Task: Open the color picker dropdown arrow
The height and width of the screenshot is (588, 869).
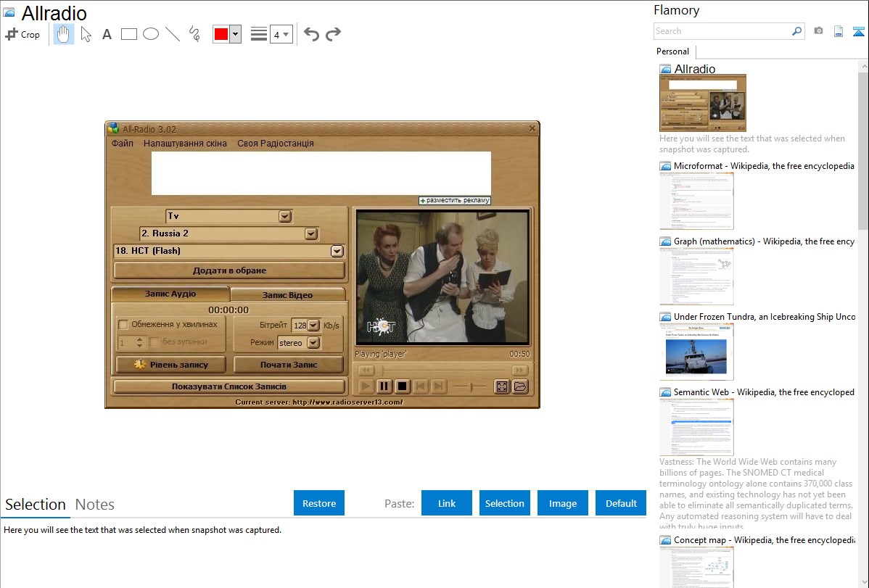Action: tap(235, 34)
